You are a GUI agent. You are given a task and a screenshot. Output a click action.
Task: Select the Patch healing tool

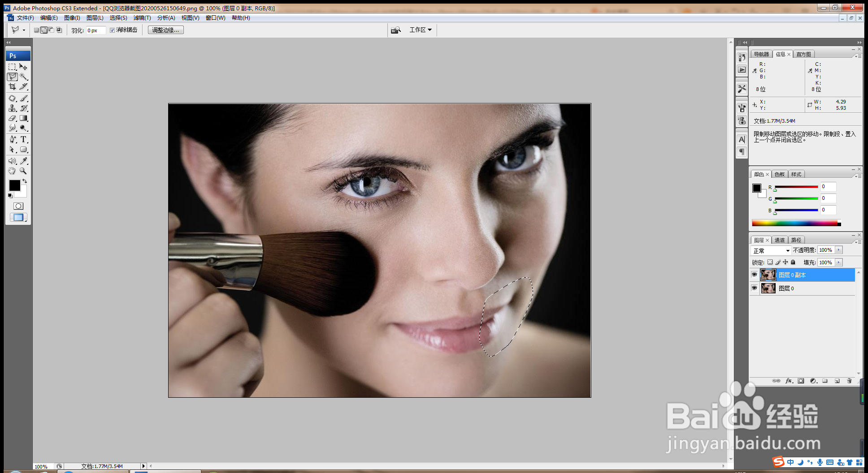click(x=13, y=98)
